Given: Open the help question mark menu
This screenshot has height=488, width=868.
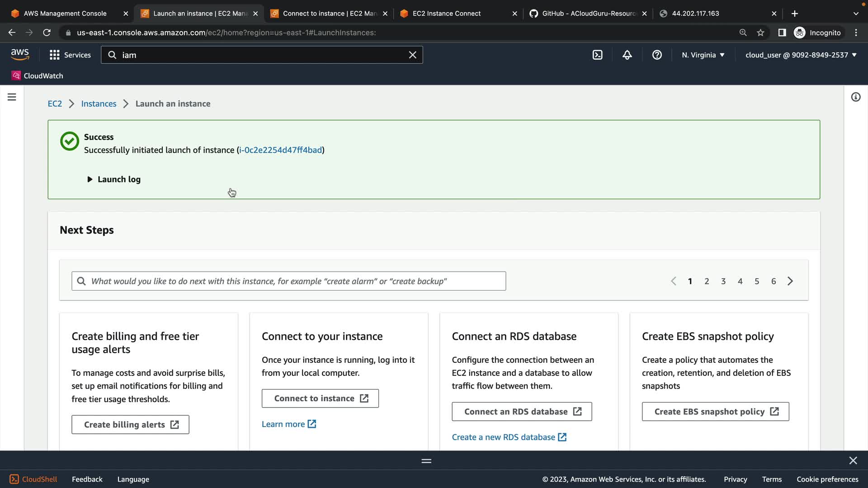Looking at the screenshot, I should [657, 55].
